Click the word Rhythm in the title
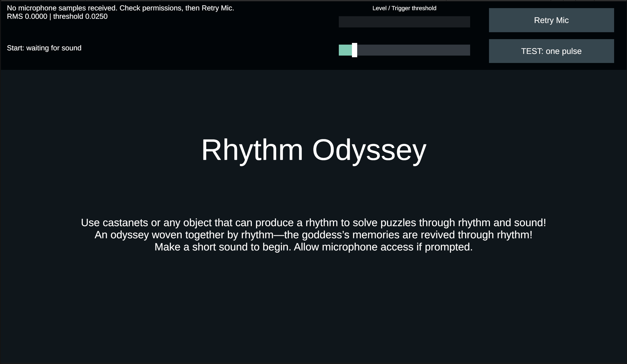This screenshot has width=627, height=364. pos(252,151)
